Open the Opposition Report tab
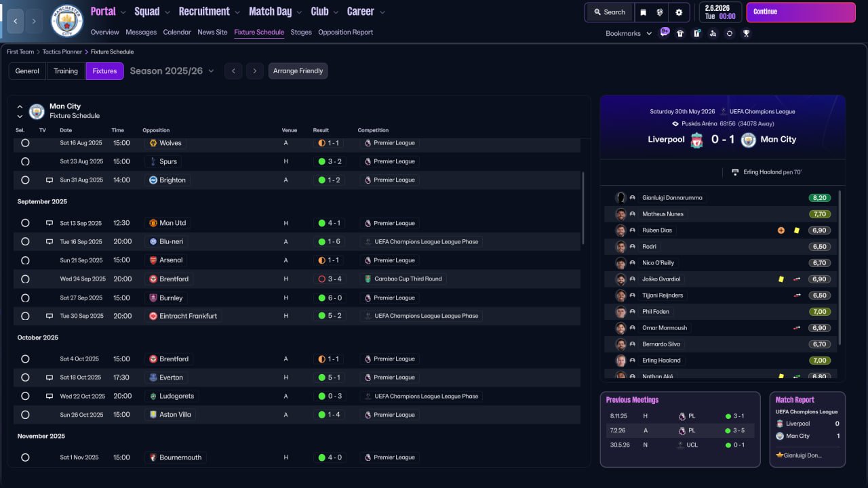 [345, 32]
